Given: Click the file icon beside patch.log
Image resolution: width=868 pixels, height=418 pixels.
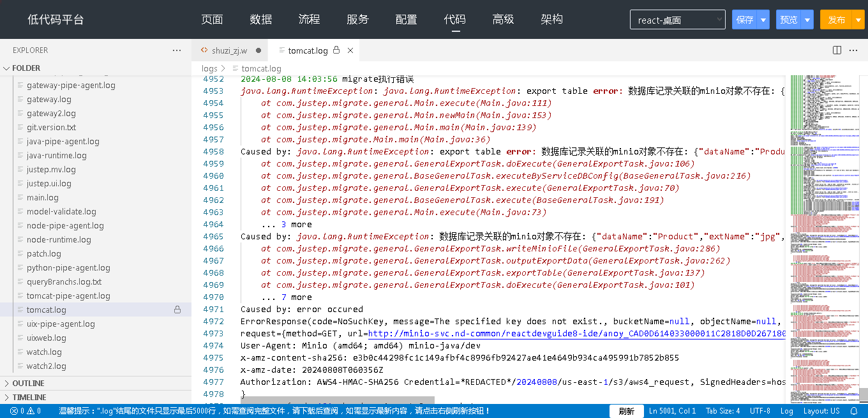Looking at the screenshot, I should tap(20, 253).
